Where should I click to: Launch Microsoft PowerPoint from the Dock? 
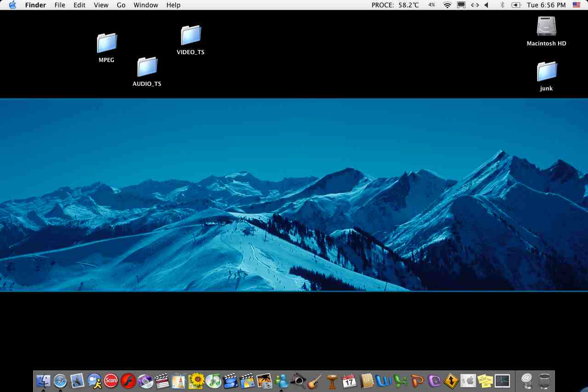tap(417, 381)
